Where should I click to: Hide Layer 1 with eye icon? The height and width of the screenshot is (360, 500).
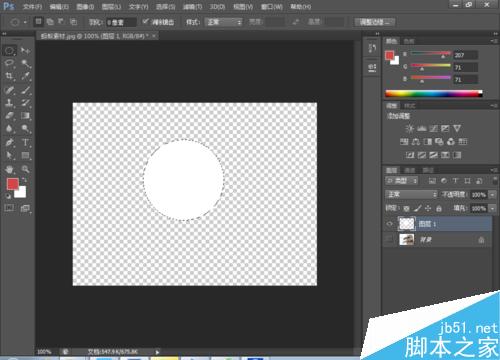(389, 224)
